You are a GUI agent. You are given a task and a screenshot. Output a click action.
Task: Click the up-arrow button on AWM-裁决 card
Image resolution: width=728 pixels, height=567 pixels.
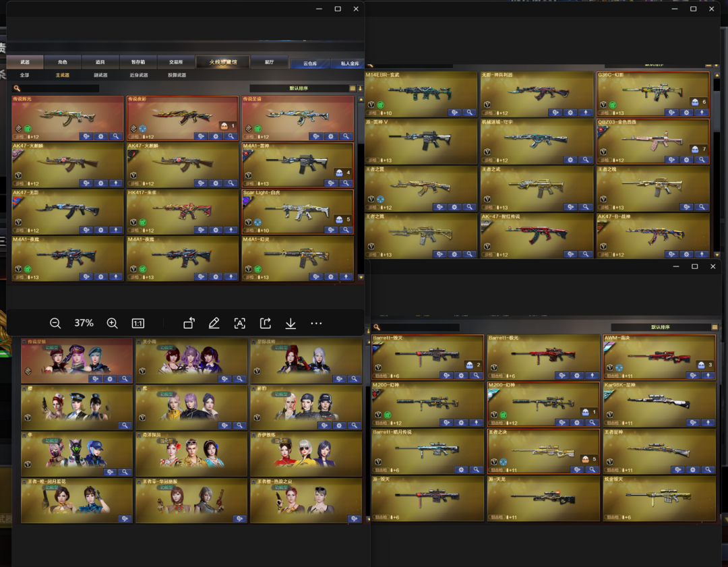pos(708,376)
